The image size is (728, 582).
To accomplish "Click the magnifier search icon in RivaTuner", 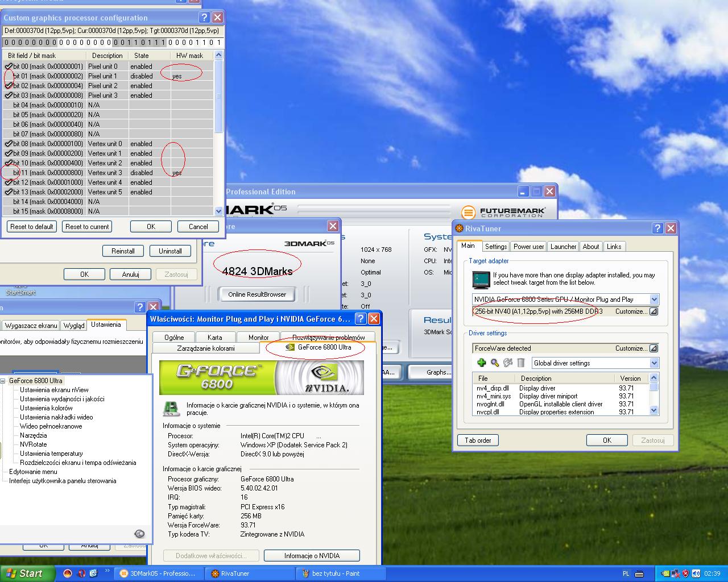I will 495,363.
